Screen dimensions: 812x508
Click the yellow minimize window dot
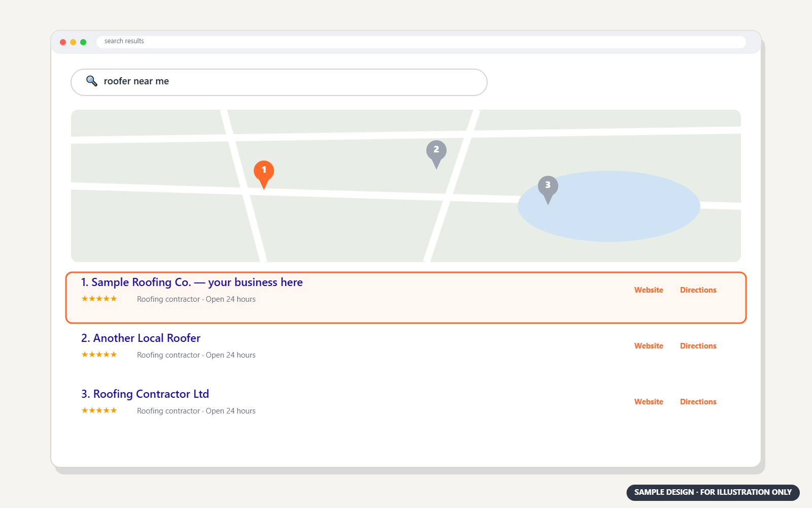click(73, 42)
